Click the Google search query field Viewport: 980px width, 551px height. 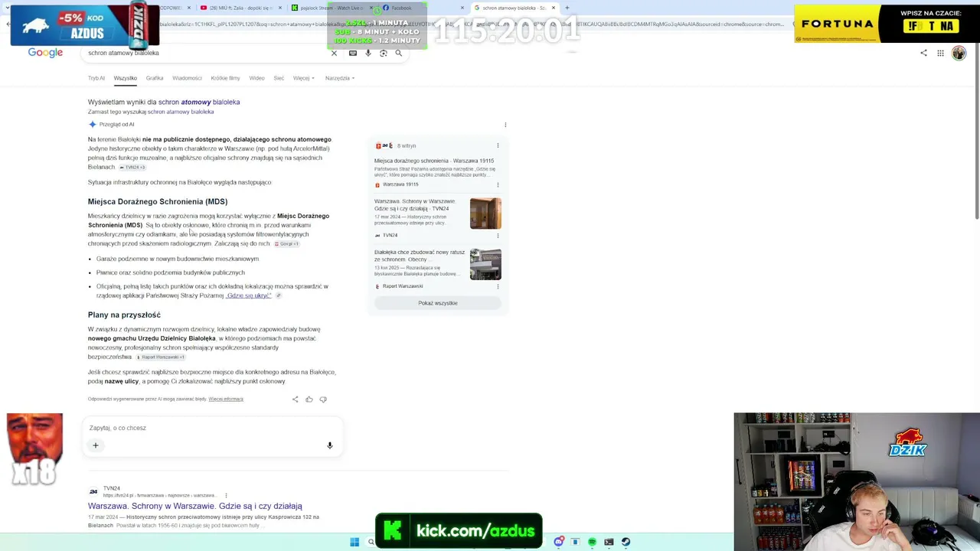(207, 54)
